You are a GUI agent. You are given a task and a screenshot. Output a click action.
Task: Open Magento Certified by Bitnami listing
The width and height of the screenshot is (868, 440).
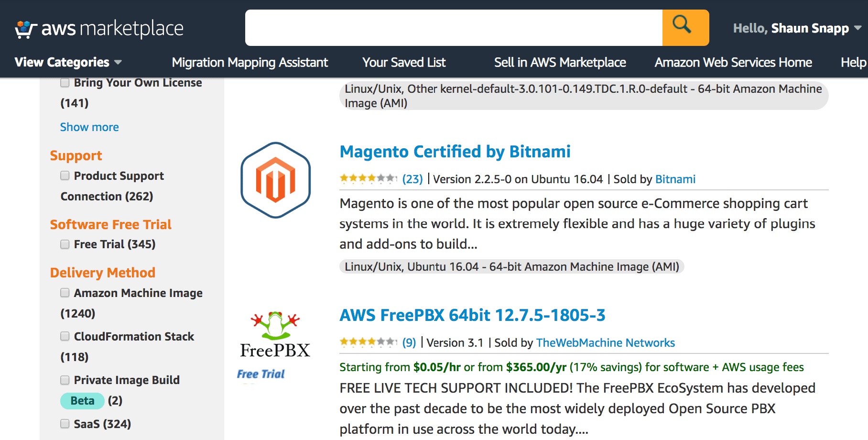pos(455,152)
